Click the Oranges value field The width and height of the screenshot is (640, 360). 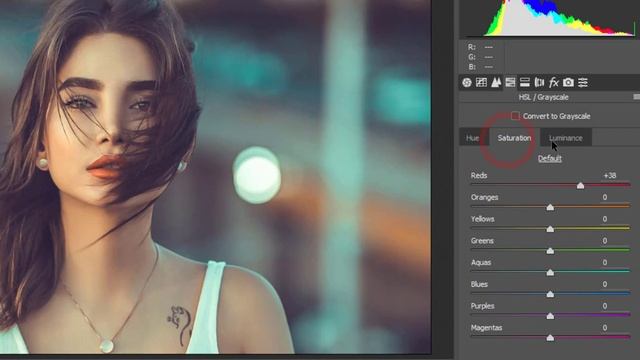[x=605, y=197]
